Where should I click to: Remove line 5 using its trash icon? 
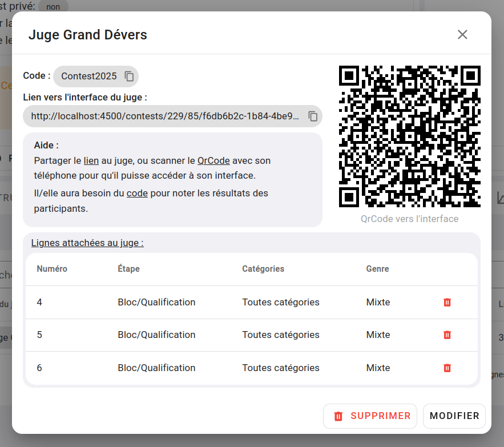(447, 335)
